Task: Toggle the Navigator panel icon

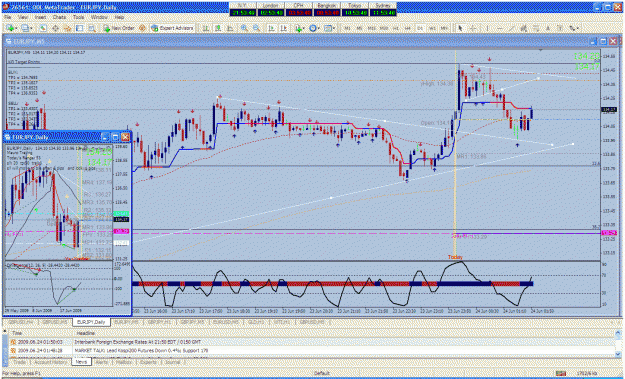Action: [x=67, y=28]
